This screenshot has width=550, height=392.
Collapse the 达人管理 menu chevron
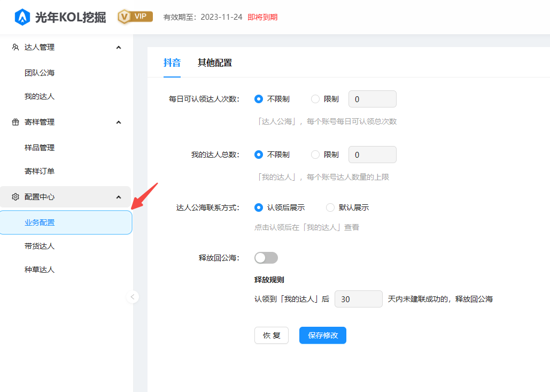tap(119, 47)
